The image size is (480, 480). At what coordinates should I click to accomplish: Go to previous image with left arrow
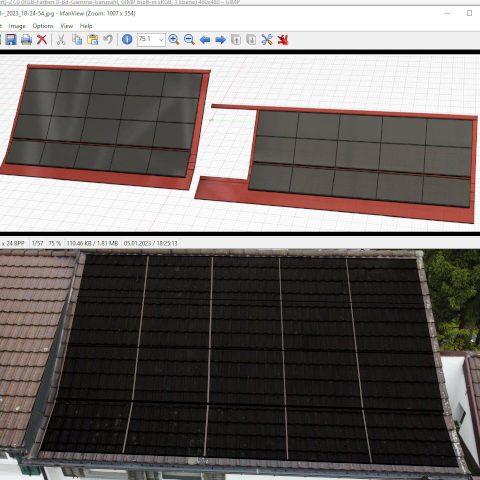tap(205, 40)
